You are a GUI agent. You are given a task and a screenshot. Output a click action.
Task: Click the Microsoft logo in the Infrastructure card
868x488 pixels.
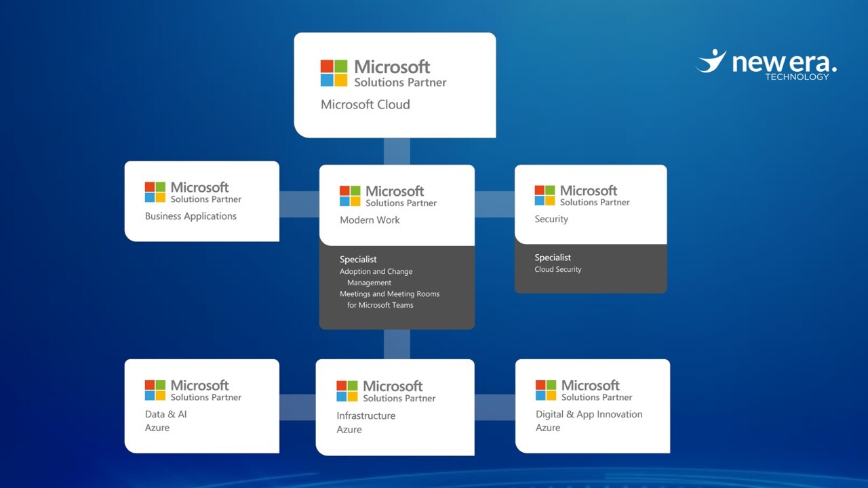(347, 391)
